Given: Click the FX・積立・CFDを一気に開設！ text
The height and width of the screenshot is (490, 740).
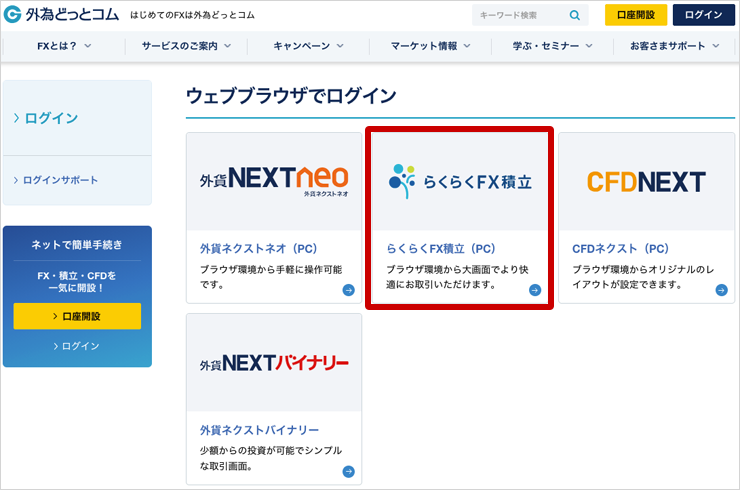Looking at the screenshot, I should pyautogui.click(x=77, y=281).
